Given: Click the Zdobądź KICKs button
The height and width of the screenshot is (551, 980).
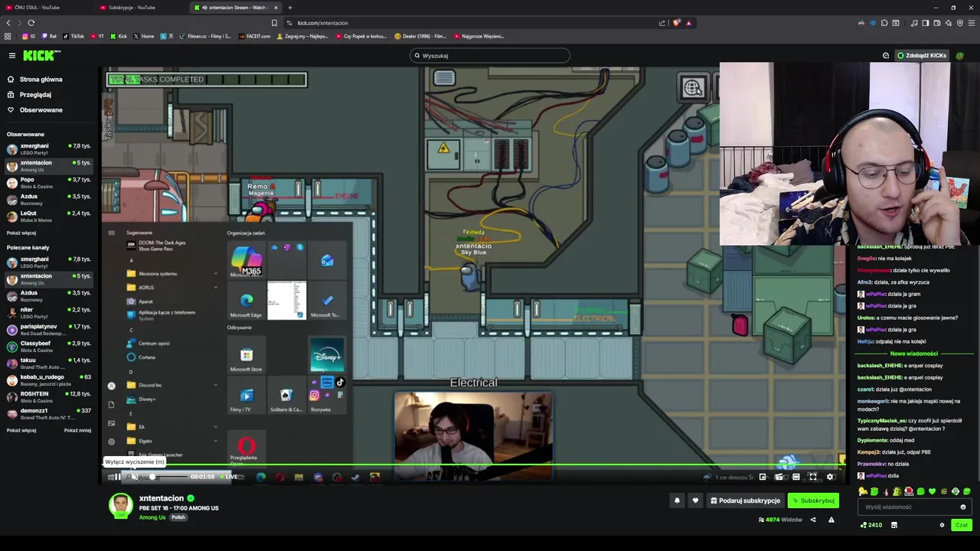Looking at the screenshot, I should [922, 55].
